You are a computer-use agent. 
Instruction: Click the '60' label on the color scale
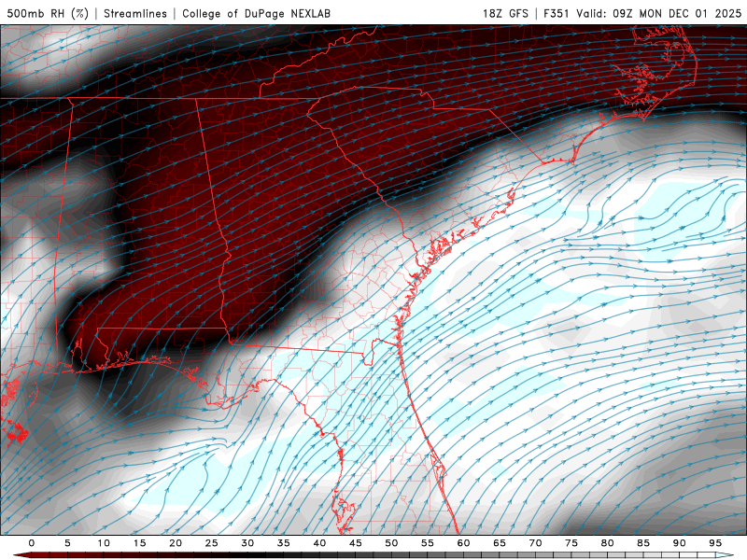pos(463,543)
